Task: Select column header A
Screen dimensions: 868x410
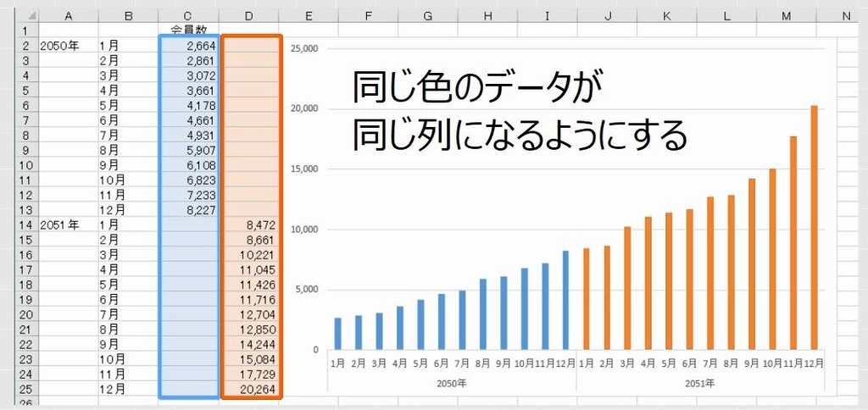Action: coord(69,16)
